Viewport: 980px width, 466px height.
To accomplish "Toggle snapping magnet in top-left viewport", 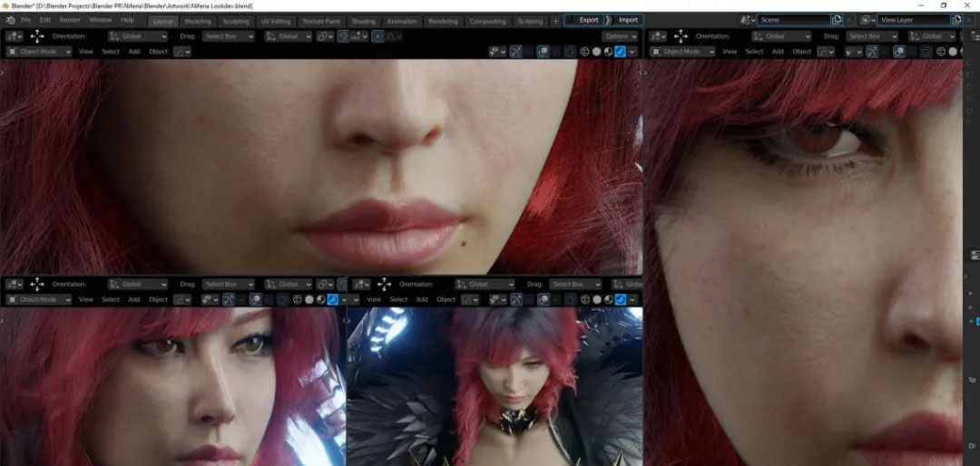I will [x=343, y=36].
